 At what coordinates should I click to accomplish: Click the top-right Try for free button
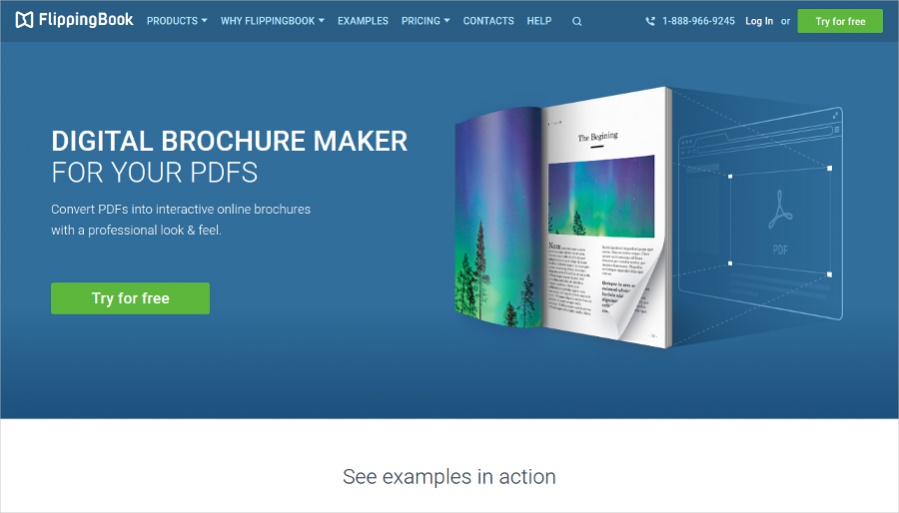840,21
